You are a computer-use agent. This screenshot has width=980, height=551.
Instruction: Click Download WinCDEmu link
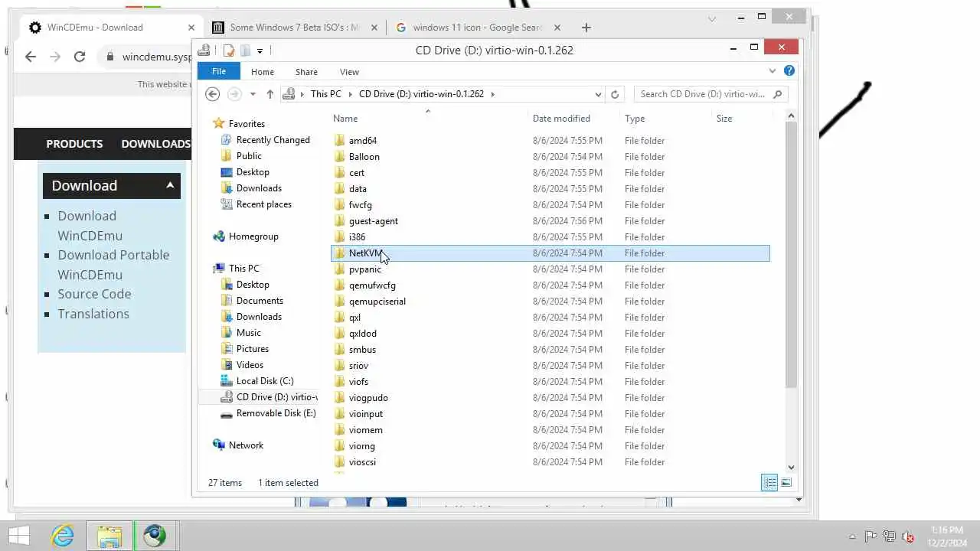point(90,226)
